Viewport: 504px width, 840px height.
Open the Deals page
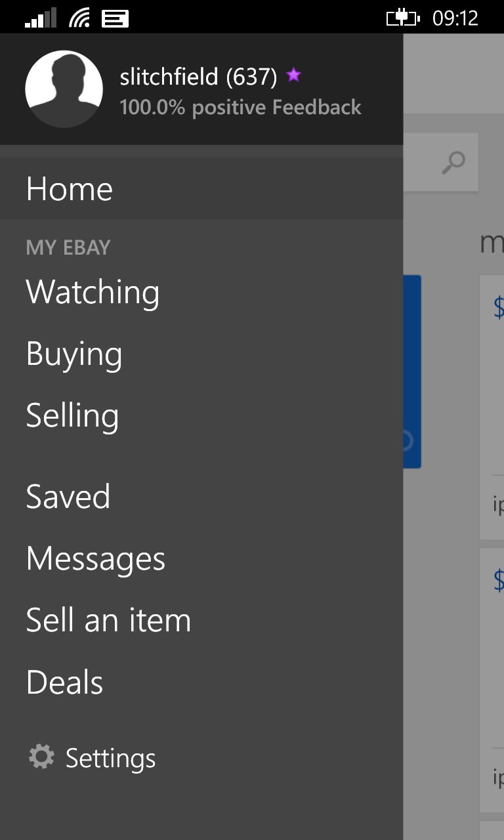coord(65,682)
